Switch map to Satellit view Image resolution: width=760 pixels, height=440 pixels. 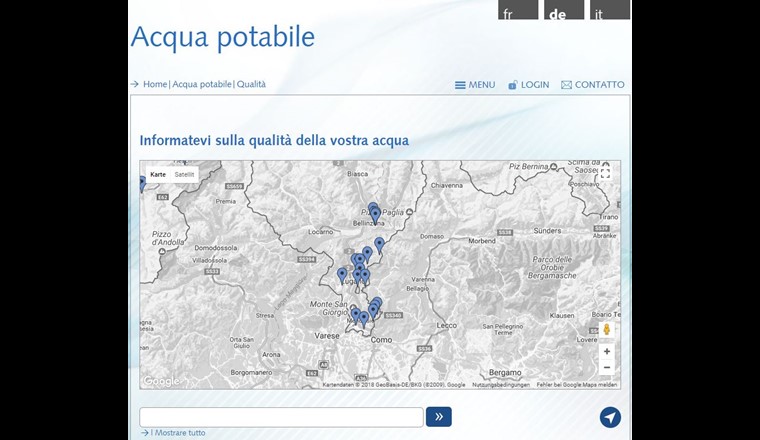pyautogui.click(x=184, y=174)
